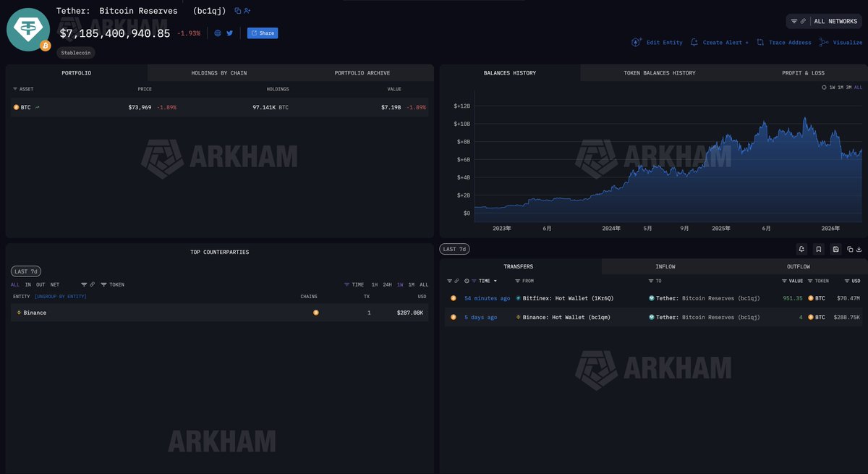Switch to PROFIT & LOSS tab
Viewport: 868px width, 474px height.
click(803, 73)
